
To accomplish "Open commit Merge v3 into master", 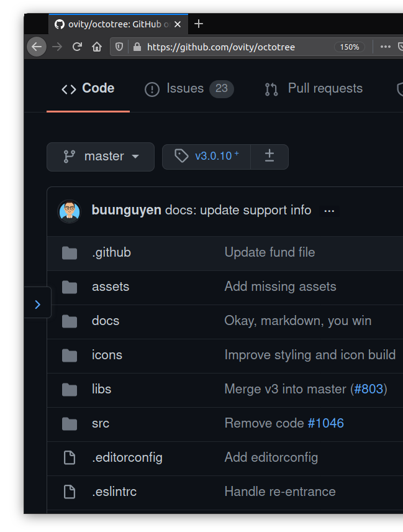I will click(x=286, y=390).
